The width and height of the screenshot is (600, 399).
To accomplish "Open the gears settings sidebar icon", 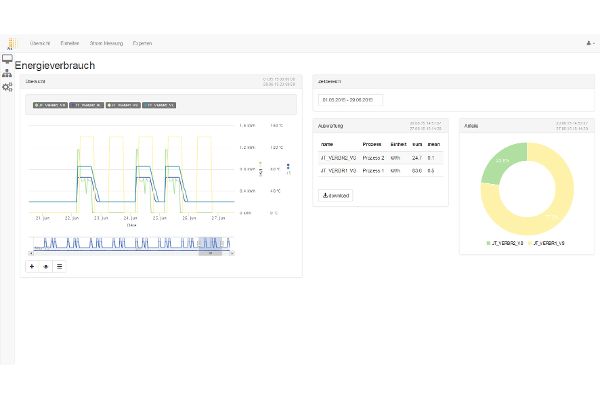I will [7, 87].
